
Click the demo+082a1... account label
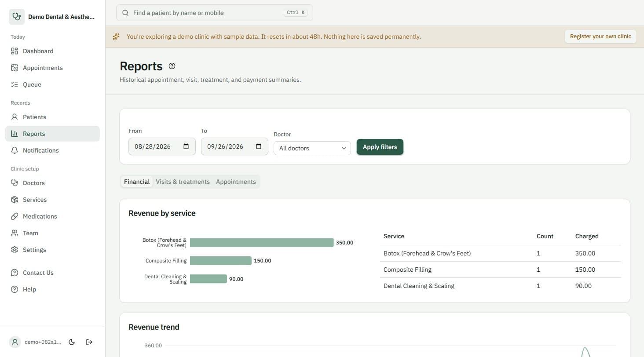43,342
